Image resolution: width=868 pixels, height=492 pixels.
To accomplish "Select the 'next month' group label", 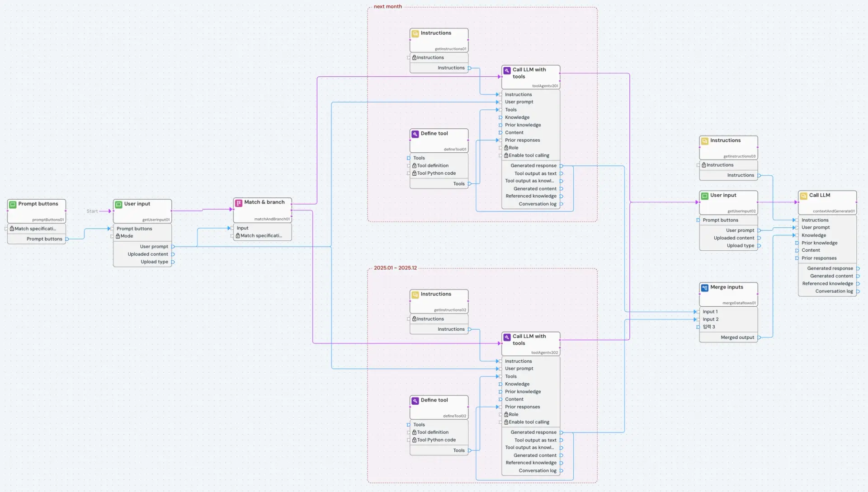I will point(387,7).
